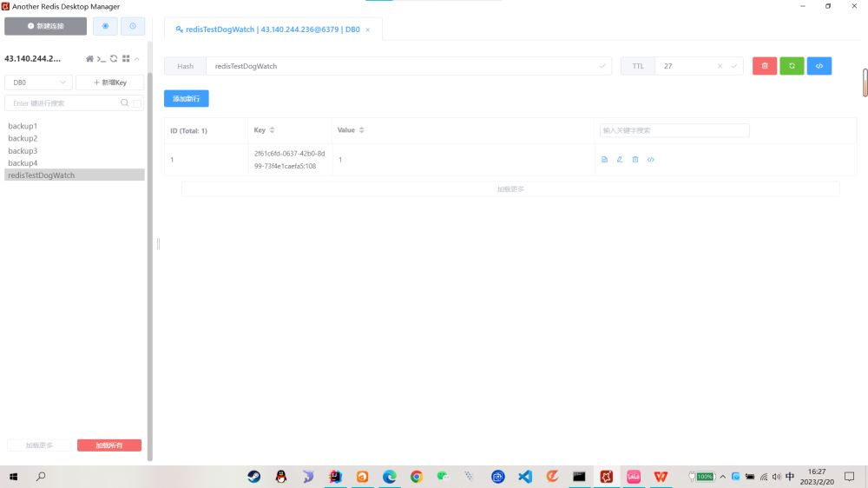Close the redisTestDogWatch tab
Image resolution: width=868 pixels, height=488 pixels.
367,30
